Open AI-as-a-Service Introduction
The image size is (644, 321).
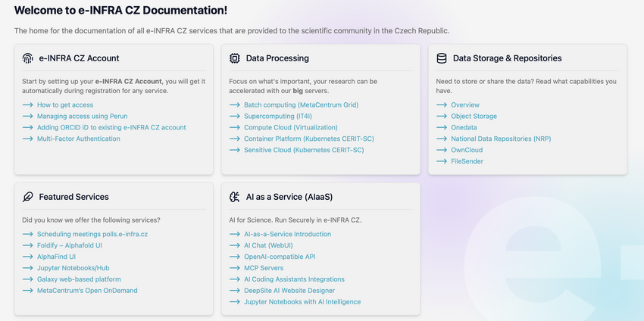(x=287, y=235)
